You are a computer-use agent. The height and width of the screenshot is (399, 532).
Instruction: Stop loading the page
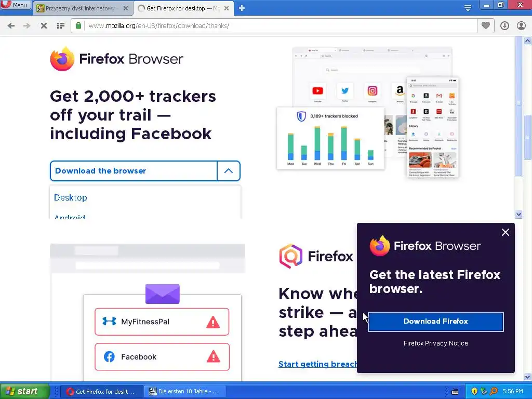44,26
